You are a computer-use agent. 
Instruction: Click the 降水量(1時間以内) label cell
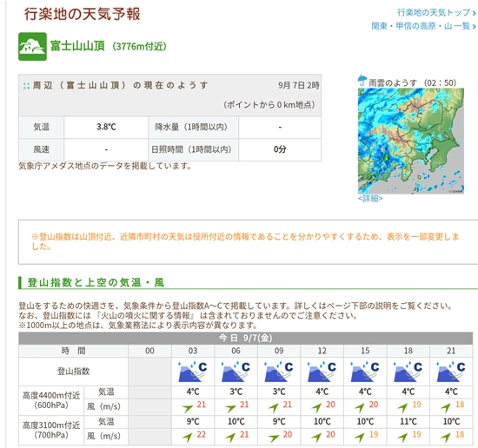coord(193,127)
